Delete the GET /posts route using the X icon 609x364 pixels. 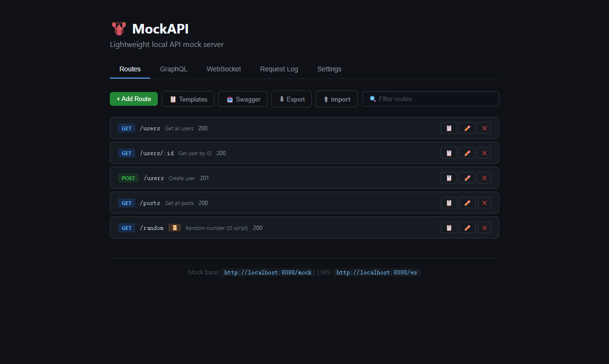tap(484, 203)
